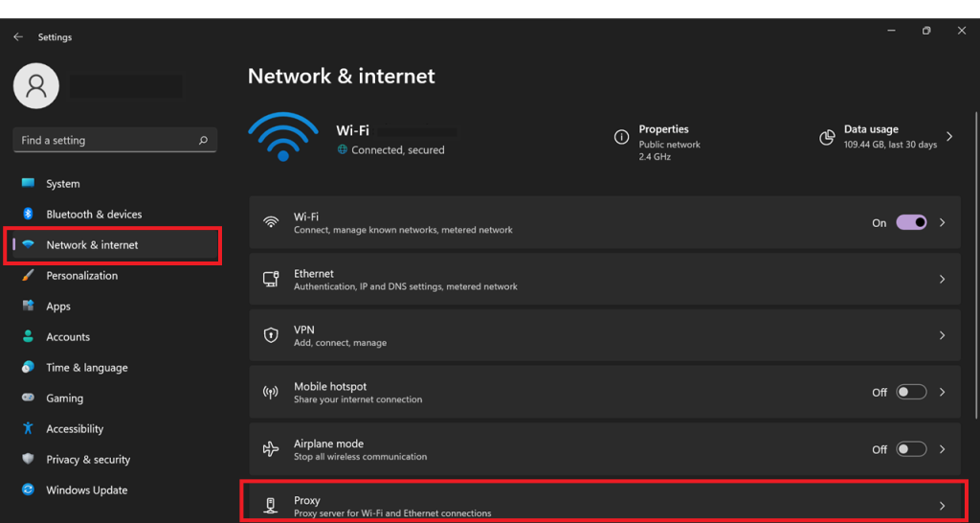Viewport: 980px width, 523px height.
Task: Open network Properties link
Action: (657, 142)
